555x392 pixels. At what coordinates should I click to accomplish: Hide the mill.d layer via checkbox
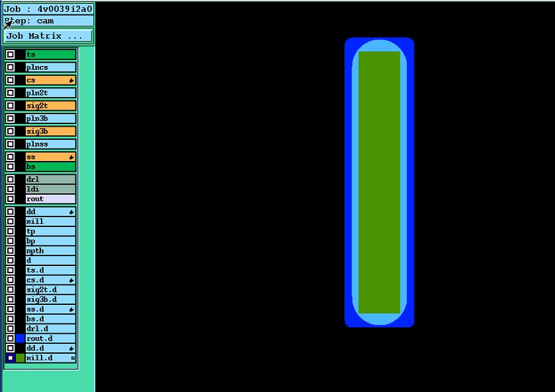(x=11, y=358)
